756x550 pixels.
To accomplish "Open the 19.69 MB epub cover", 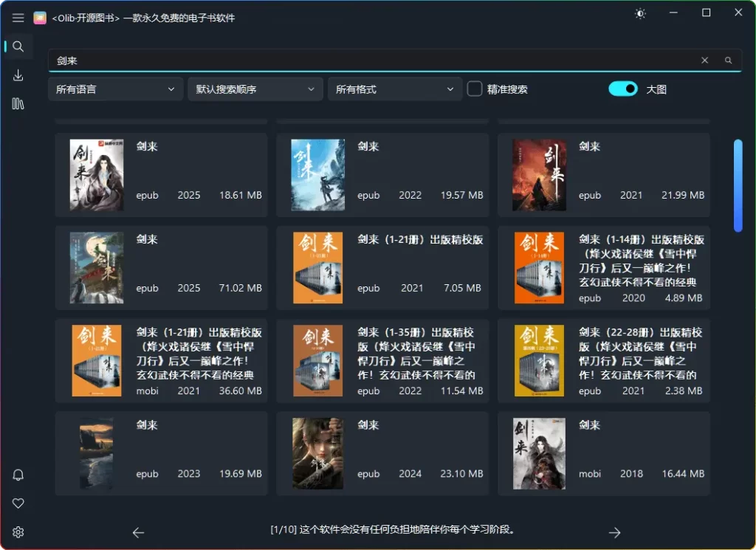I will pos(97,453).
